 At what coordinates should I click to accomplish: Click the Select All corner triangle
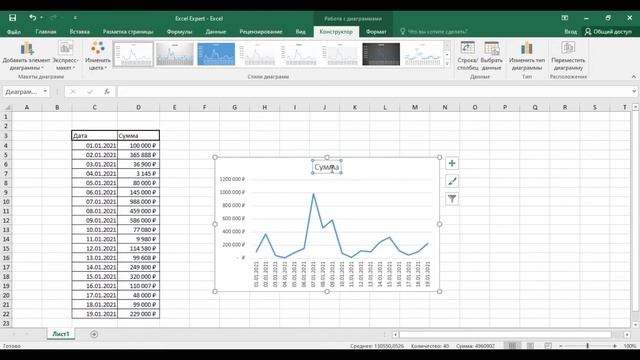point(7,107)
